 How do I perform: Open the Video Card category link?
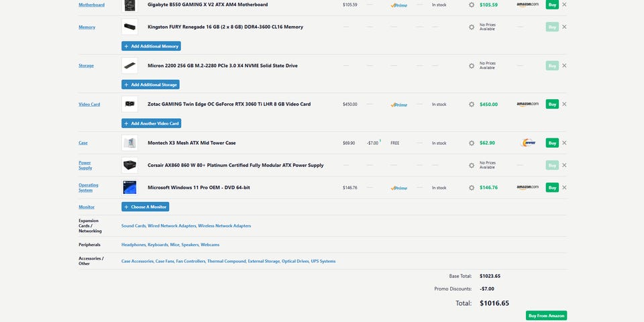pos(89,105)
